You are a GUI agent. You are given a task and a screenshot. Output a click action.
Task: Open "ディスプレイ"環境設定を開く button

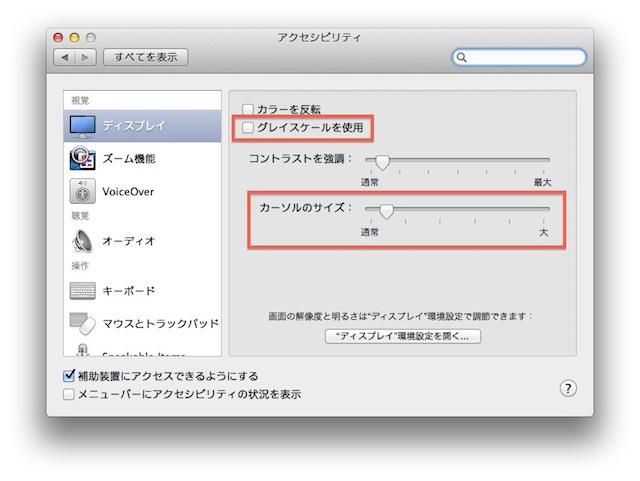(x=403, y=336)
